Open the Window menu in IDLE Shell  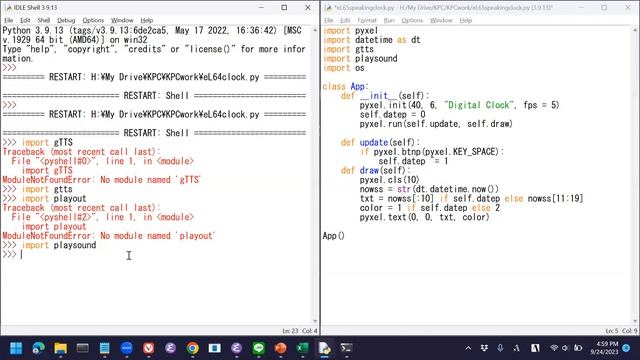pos(122,20)
